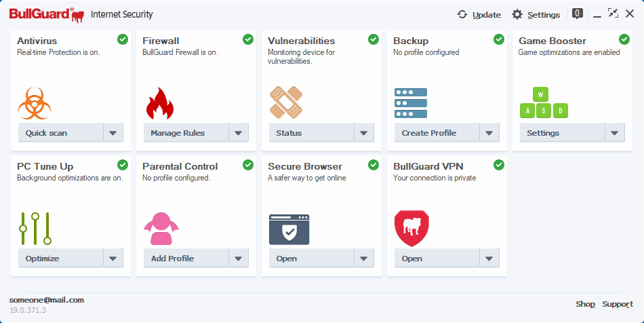This screenshot has height=323, width=644.
Task: Click the Parental Control pink girl icon
Action: 161,229
